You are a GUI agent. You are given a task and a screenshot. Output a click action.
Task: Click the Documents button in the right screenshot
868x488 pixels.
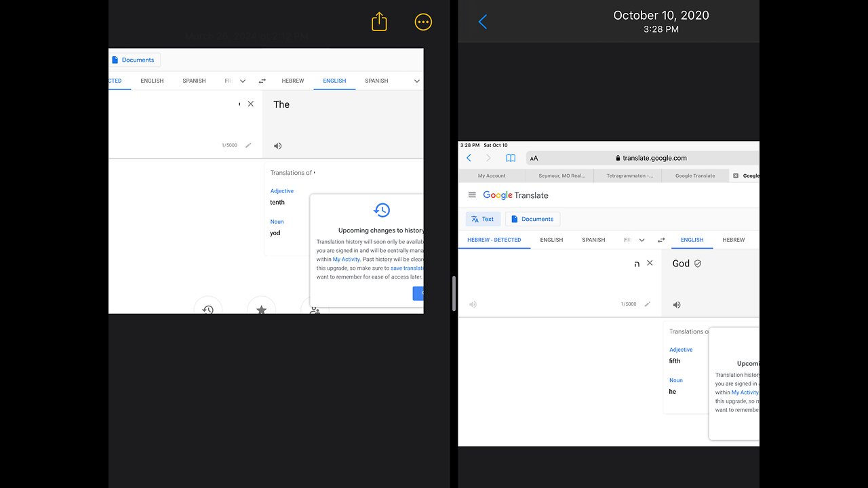tap(532, 219)
